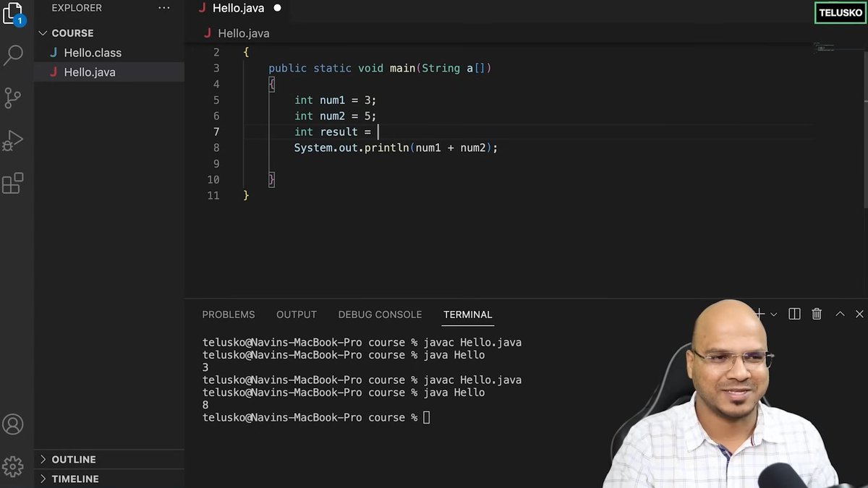This screenshot has height=488, width=868.
Task: Click the System.out.println statement
Action: tap(396, 147)
